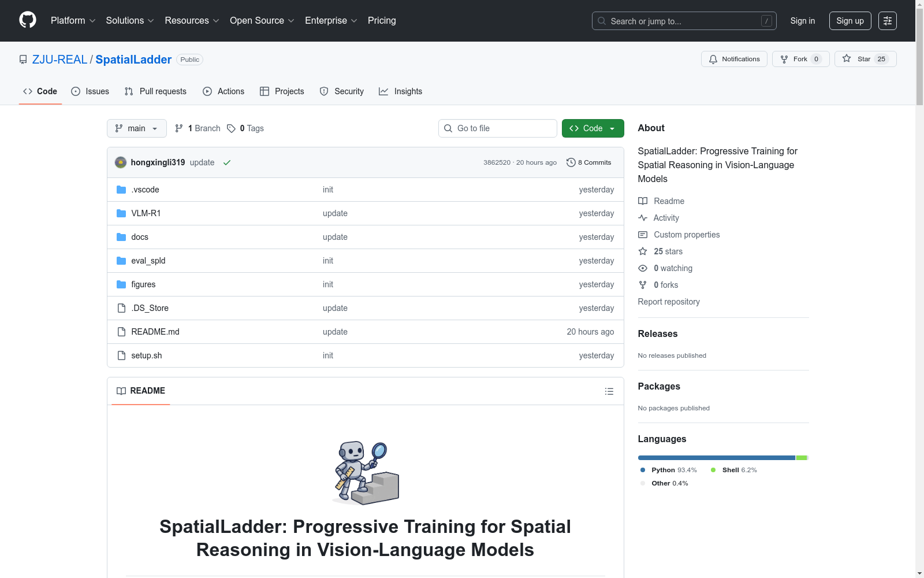This screenshot has width=924, height=578.
Task: Click the fork icon beside 0 forks
Action: pyautogui.click(x=643, y=285)
